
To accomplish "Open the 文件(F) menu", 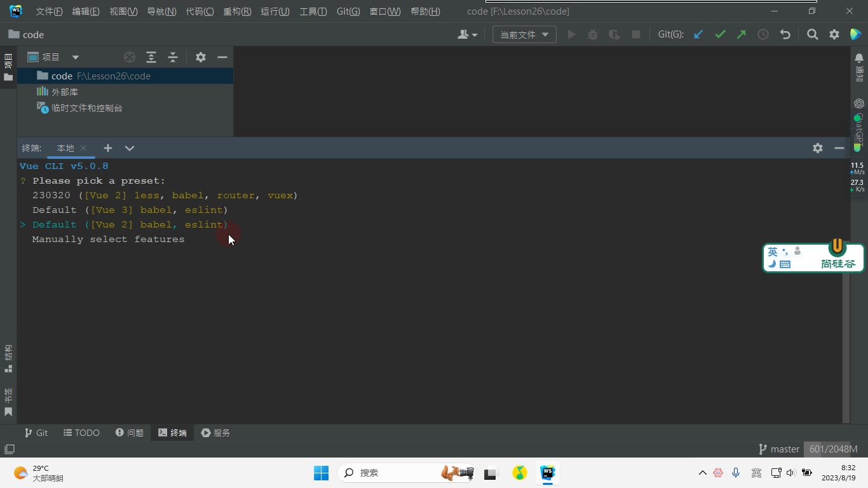I will 49,11.
